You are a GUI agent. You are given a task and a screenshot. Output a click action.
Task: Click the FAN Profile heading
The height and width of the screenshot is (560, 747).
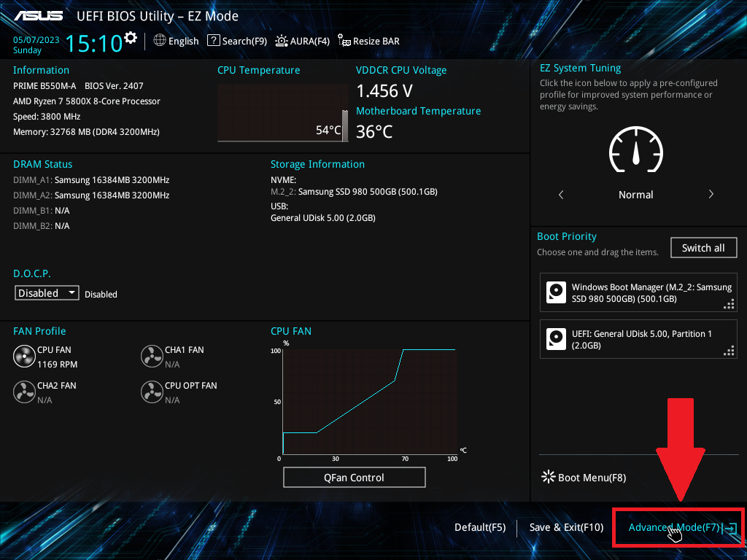(x=39, y=331)
